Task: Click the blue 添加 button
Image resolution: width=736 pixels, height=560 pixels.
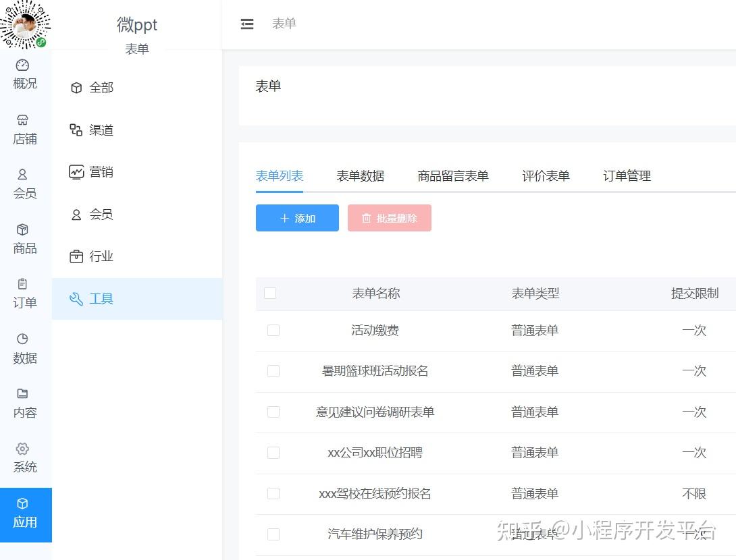Action: (297, 218)
